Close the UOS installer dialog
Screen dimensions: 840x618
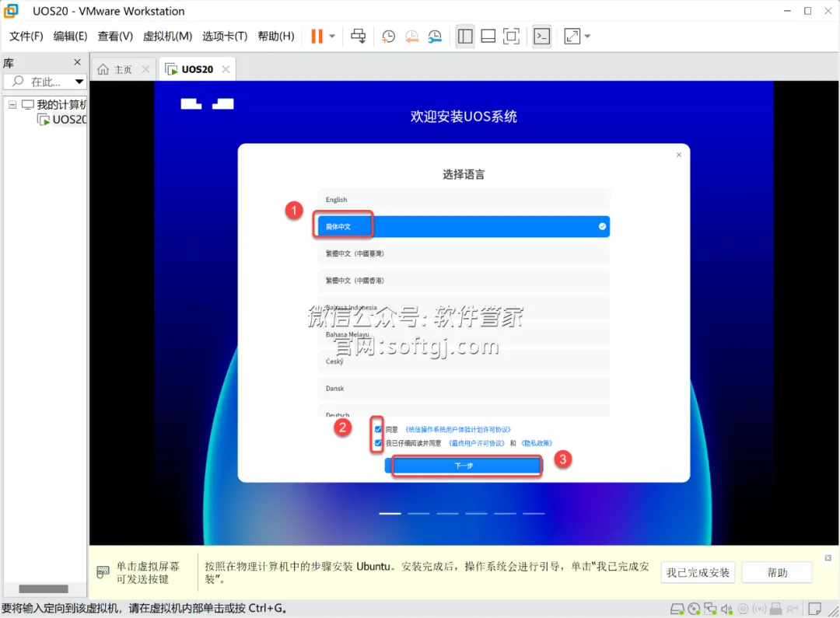pos(679,155)
